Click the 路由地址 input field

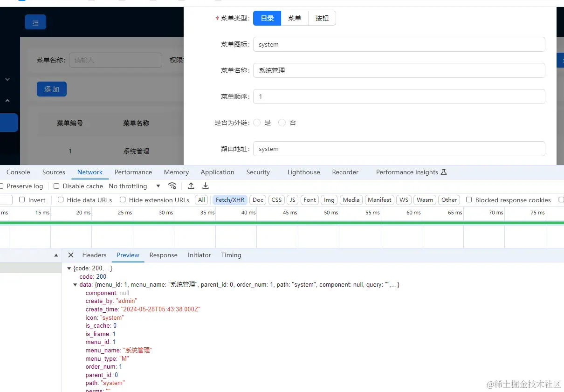(399, 149)
